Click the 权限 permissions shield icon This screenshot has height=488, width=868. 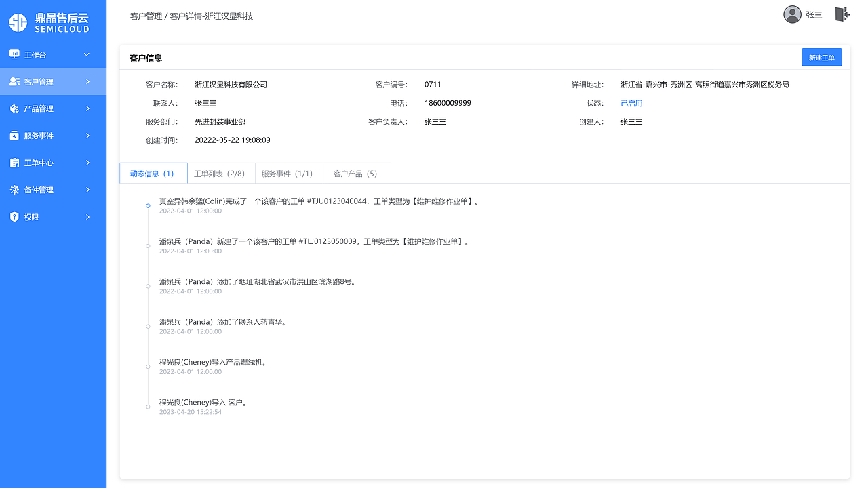pos(14,216)
